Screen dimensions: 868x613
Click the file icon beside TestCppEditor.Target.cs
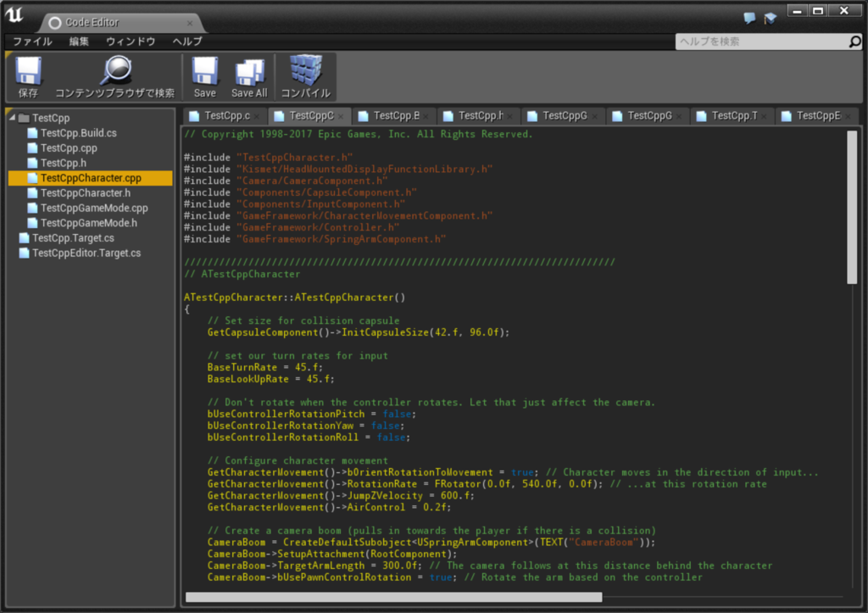click(25, 253)
